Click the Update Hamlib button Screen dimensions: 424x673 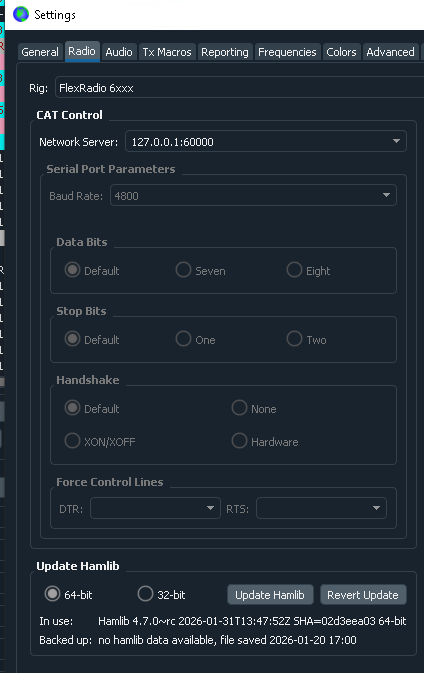(270, 594)
